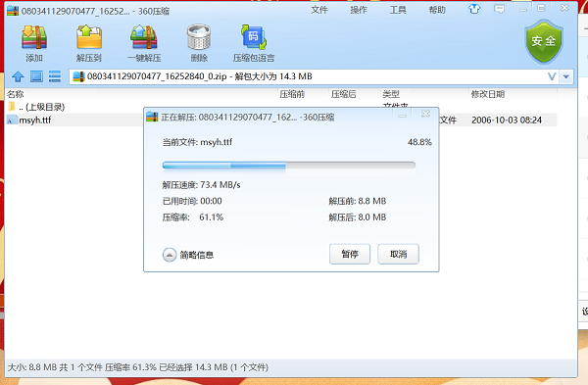Image resolution: width=588 pixels, height=385 pixels.
Task: Switch to large icon view mode
Action: coord(36,76)
